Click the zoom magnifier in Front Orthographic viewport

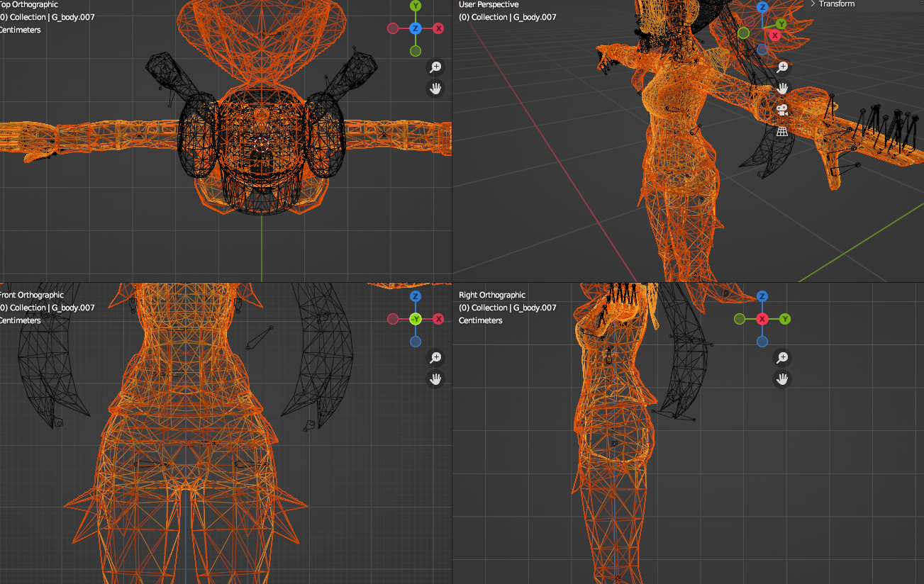point(435,358)
